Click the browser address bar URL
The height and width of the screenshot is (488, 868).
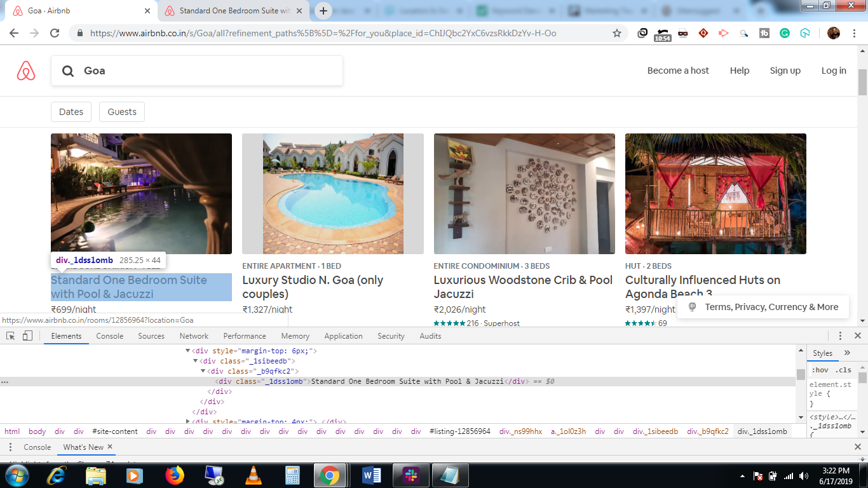coord(323,33)
